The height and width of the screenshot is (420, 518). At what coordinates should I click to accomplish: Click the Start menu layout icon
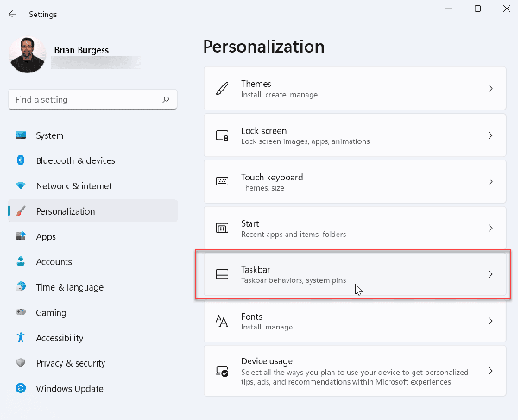pyautogui.click(x=222, y=228)
